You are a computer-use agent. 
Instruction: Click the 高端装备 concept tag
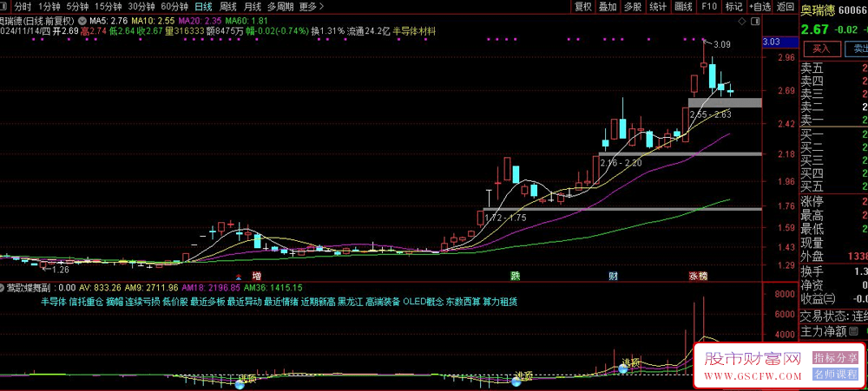383,302
